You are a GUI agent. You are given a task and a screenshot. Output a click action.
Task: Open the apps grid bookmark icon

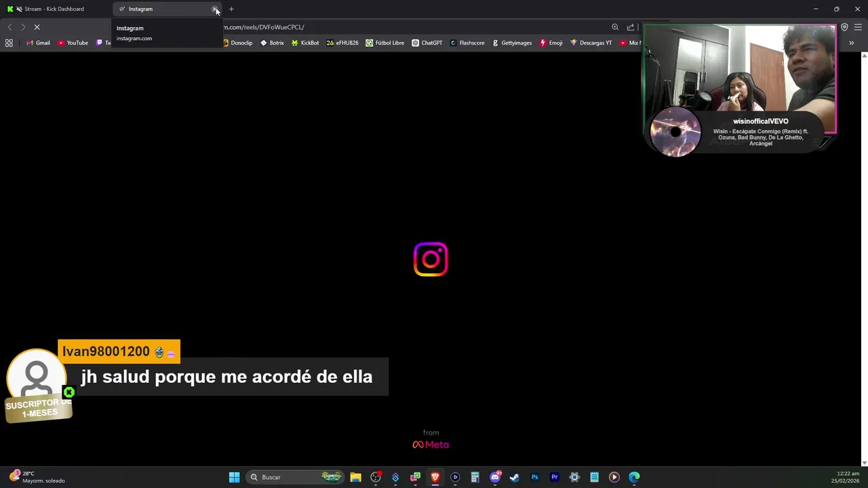click(9, 43)
